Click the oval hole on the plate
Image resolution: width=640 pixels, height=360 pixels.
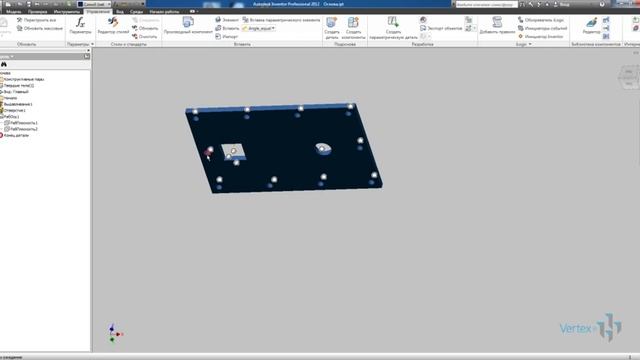pyautogui.click(x=323, y=149)
